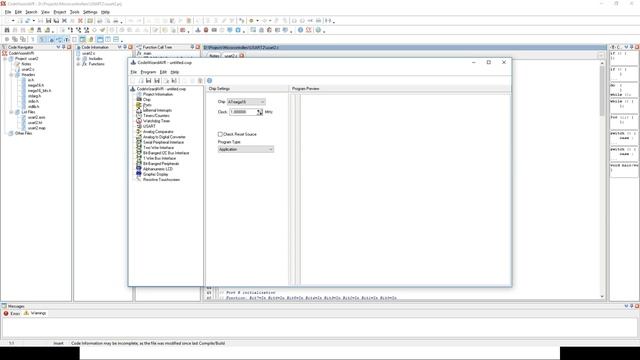Select Ports in the CodeWizardAVR tree
Image resolution: width=640 pixels, height=360 pixels.
tap(147, 105)
